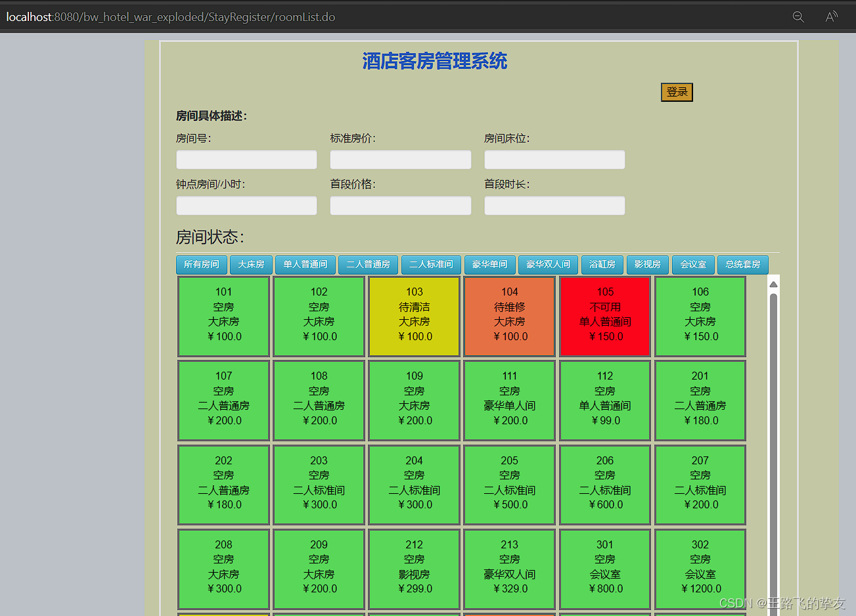This screenshot has width=856, height=616.
Task: Open room 102 card
Action: 319,317
